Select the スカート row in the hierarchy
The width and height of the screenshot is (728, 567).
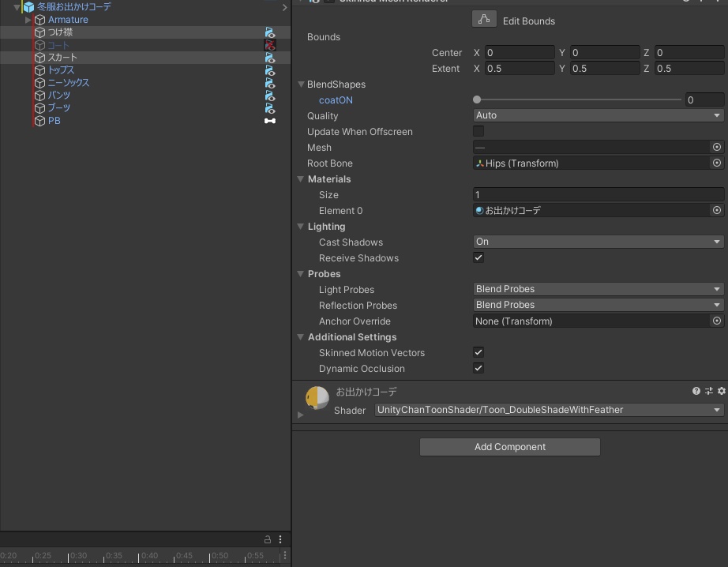(x=145, y=58)
